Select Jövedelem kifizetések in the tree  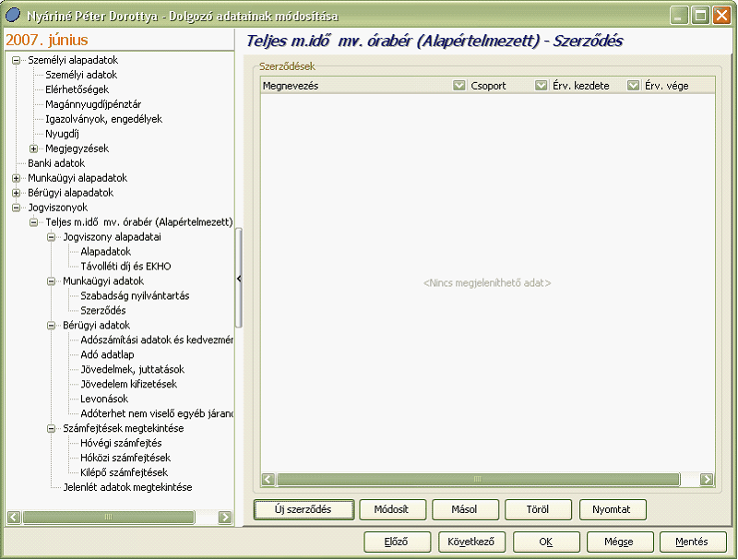[x=129, y=384]
